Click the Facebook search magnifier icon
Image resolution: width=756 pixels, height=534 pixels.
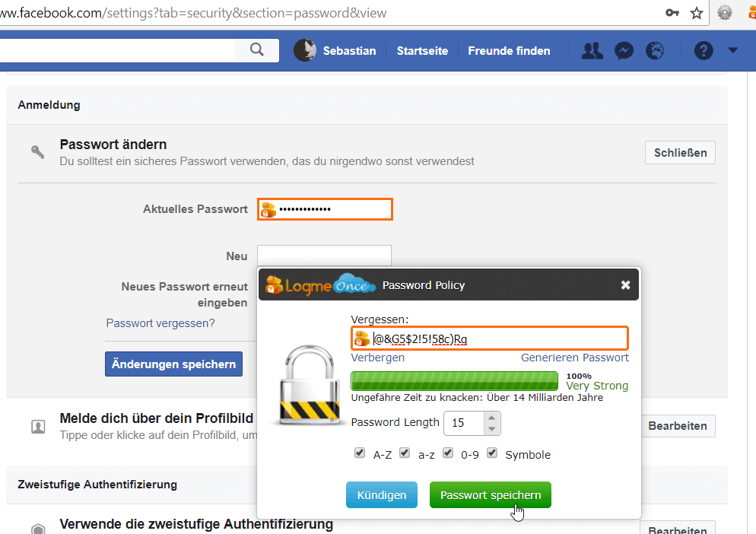pyautogui.click(x=257, y=49)
